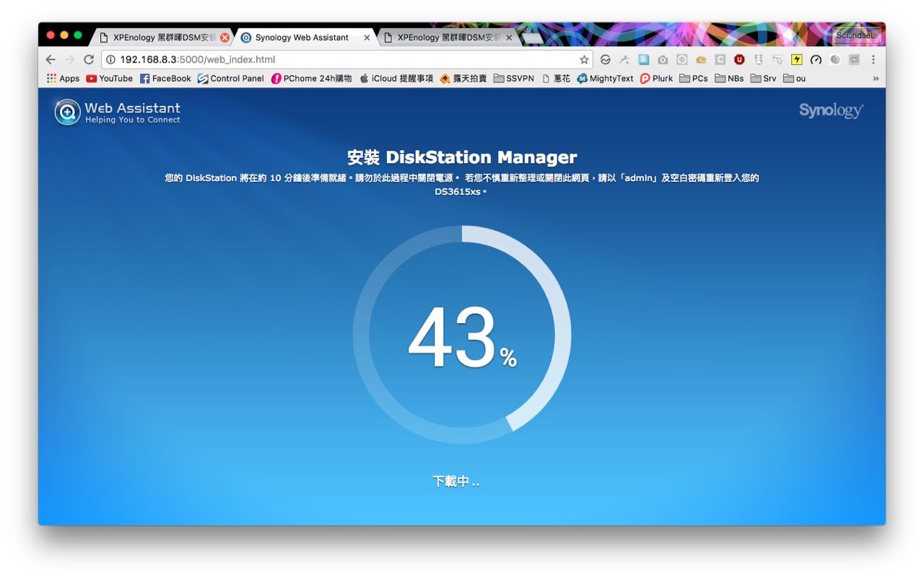The image size is (924, 580).
Task: Click the Web Assistant logo
Action: point(117,113)
